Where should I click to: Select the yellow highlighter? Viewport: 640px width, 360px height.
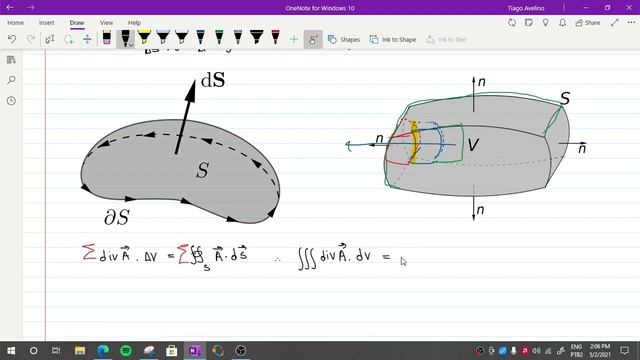(x=144, y=38)
